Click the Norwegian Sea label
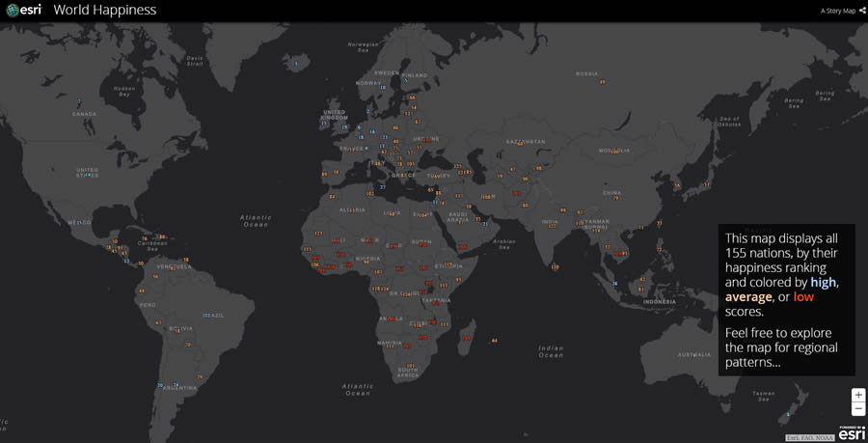The height and width of the screenshot is (443, 868). coord(363,47)
